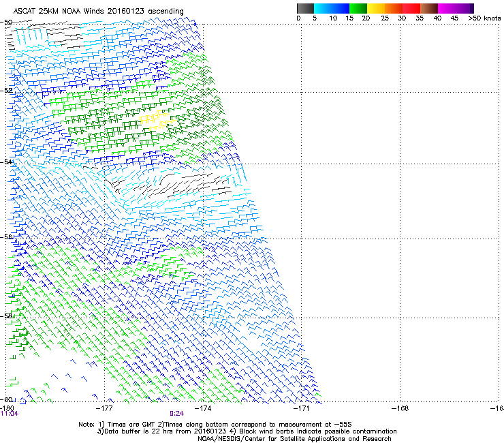This screenshot has width=504, height=443.
Task: Click the purple time stamp '11:04'
Action: tap(10, 414)
